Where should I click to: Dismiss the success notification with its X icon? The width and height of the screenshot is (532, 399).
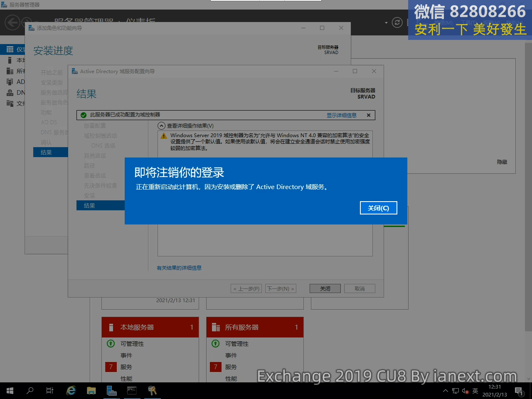point(369,115)
